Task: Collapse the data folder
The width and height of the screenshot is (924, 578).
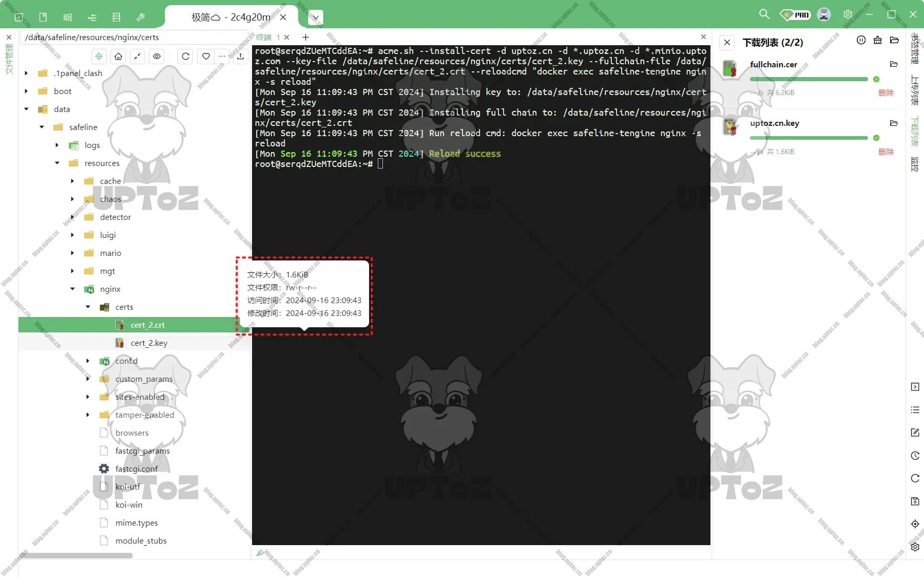Action: [26, 109]
